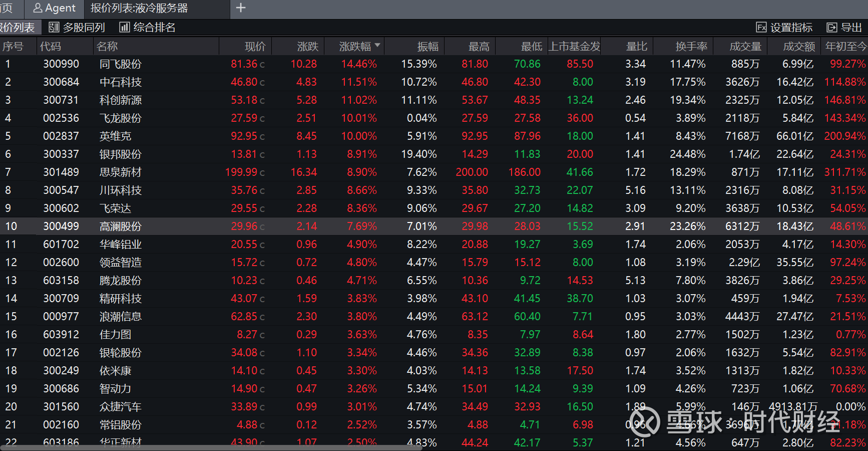Click the 浪潮信息 stock name
The width and height of the screenshot is (868, 451).
point(120,317)
